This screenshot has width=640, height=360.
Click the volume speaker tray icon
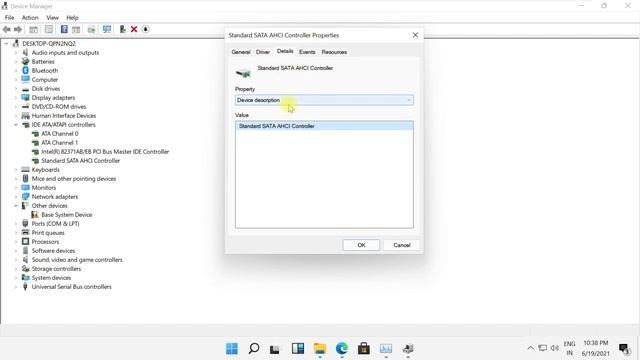(554, 348)
